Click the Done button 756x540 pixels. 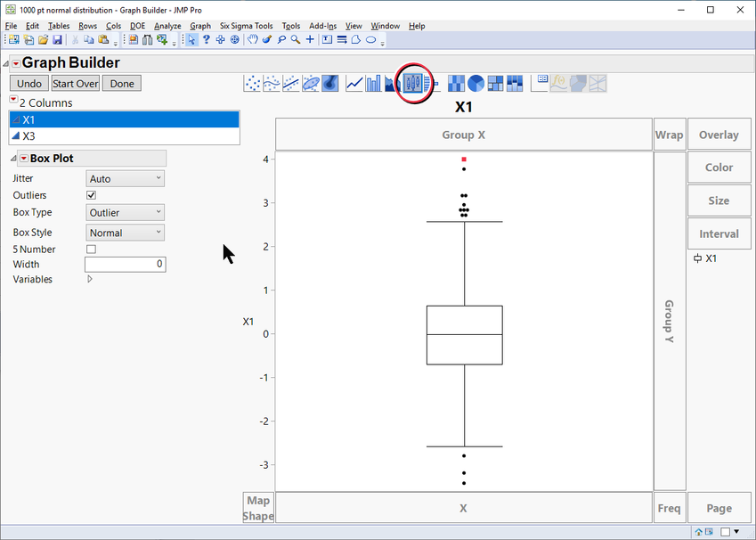click(x=122, y=84)
